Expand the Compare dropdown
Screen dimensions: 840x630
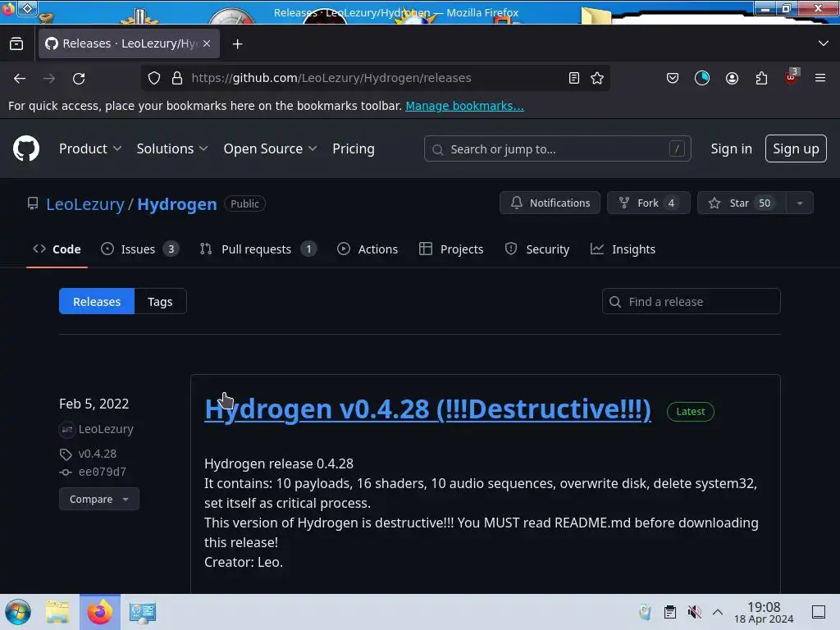99,499
